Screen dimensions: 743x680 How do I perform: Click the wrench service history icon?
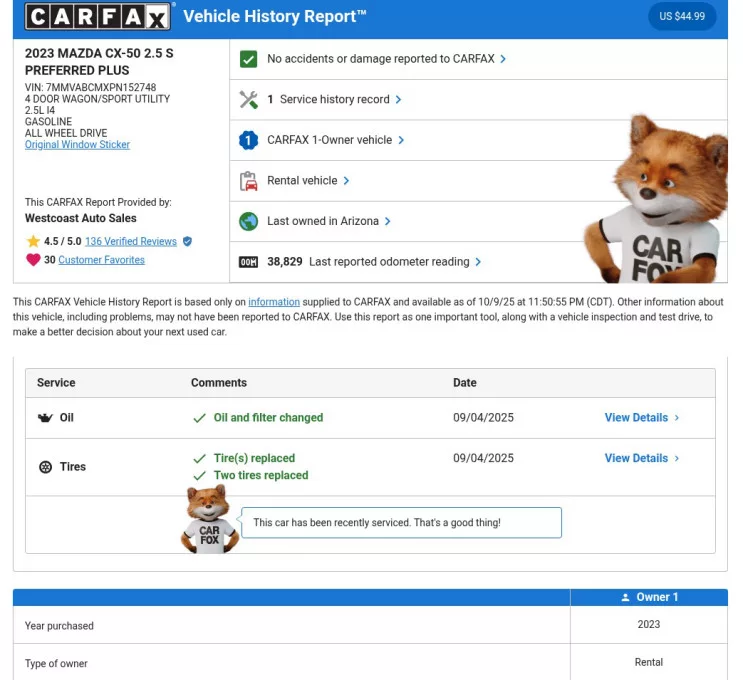coord(249,100)
